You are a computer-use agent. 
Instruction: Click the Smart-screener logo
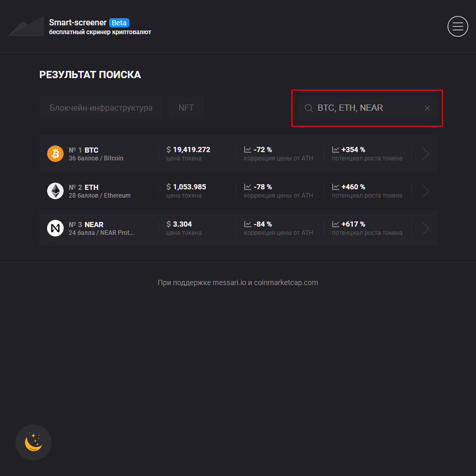click(26, 26)
